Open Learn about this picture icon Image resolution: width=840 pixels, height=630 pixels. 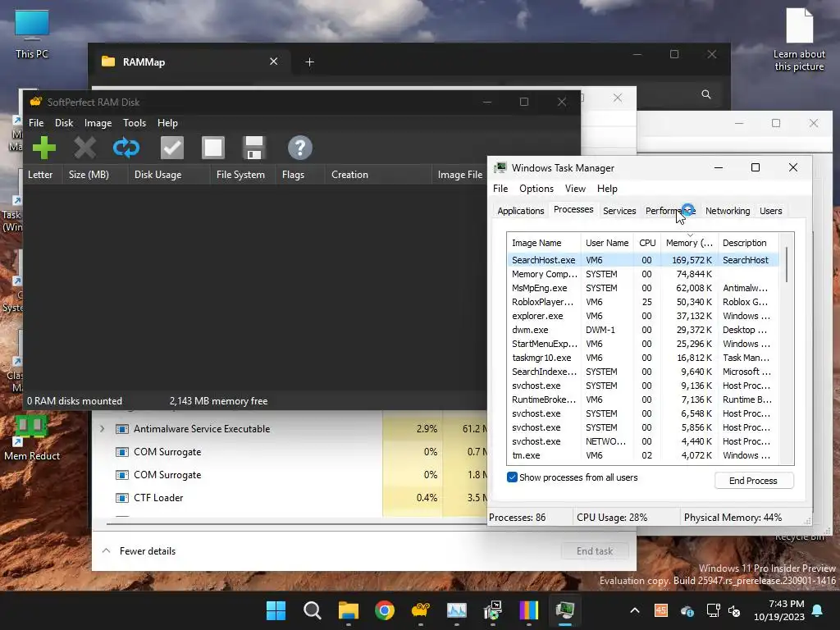(x=799, y=40)
